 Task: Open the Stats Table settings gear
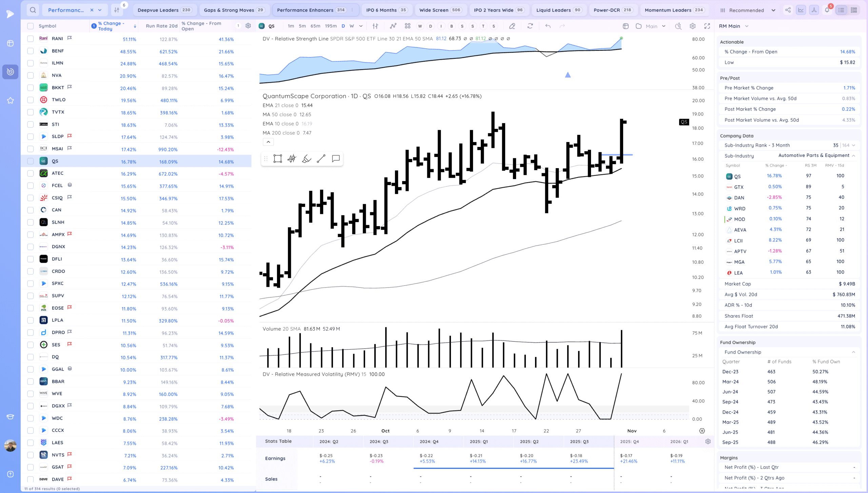[708, 441]
